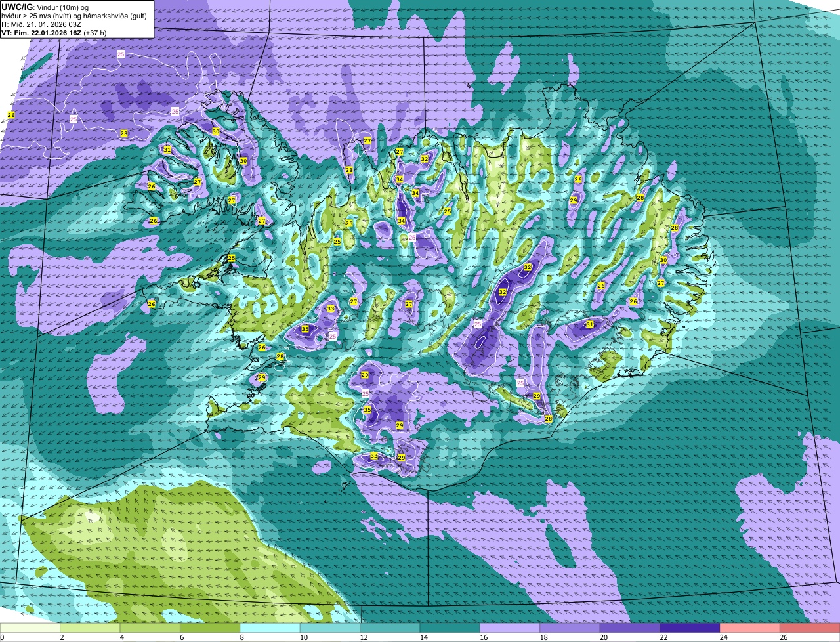Screen dimensions: 840x642
Task: Click the "4" tick label on the color scale
Action: coord(121,637)
